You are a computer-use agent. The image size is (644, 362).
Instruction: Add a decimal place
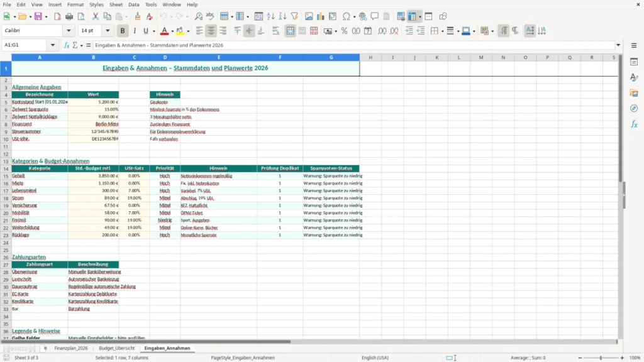[382, 31]
